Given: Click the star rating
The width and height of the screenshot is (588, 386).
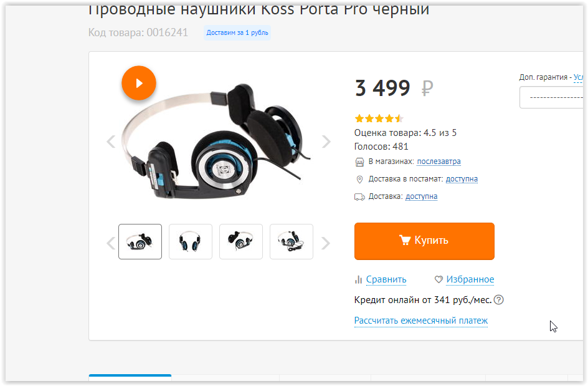Looking at the screenshot, I should coord(379,118).
